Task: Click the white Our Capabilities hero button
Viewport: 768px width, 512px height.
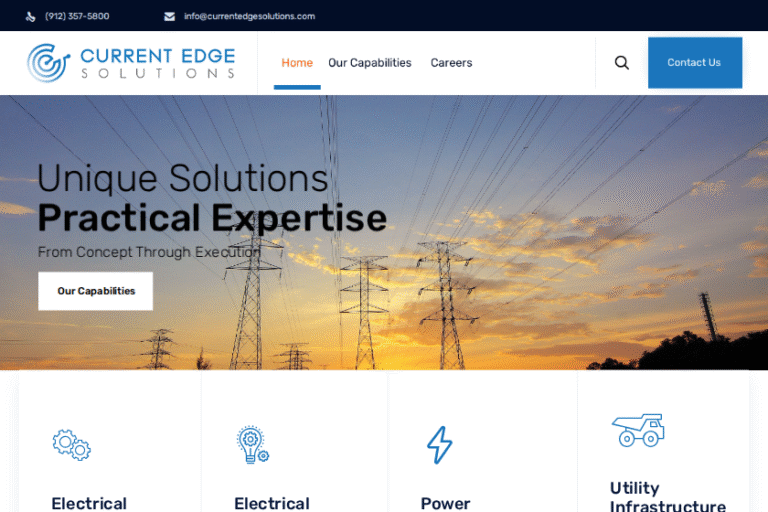Action: pyautogui.click(x=96, y=291)
